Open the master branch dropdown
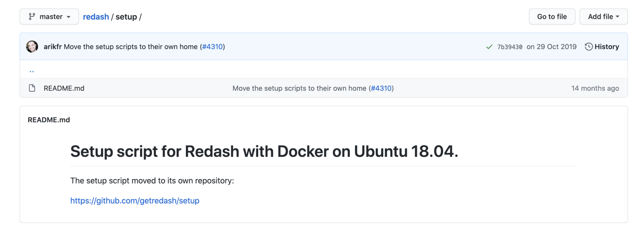This screenshot has height=233, width=644. [x=49, y=17]
